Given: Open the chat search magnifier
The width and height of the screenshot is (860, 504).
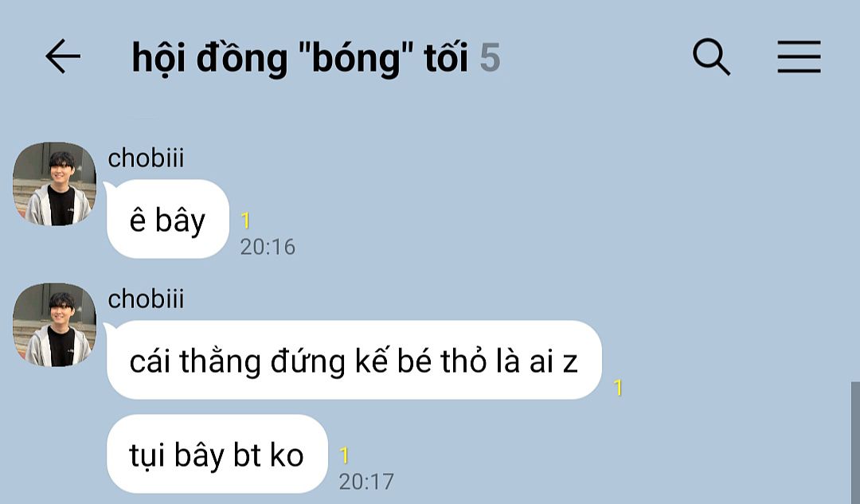Looking at the screenshot, I should tap(711, 57).
